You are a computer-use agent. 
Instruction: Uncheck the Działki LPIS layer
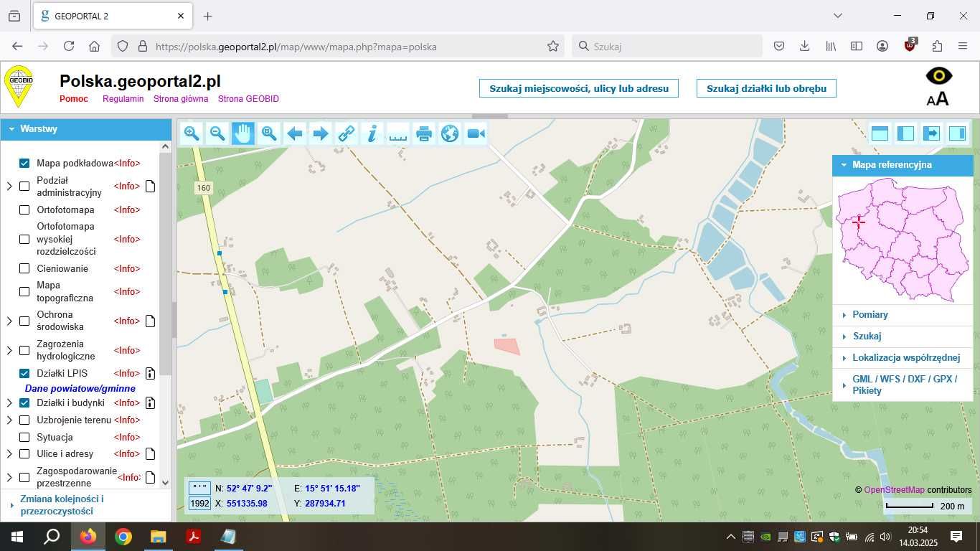[24, 373]
